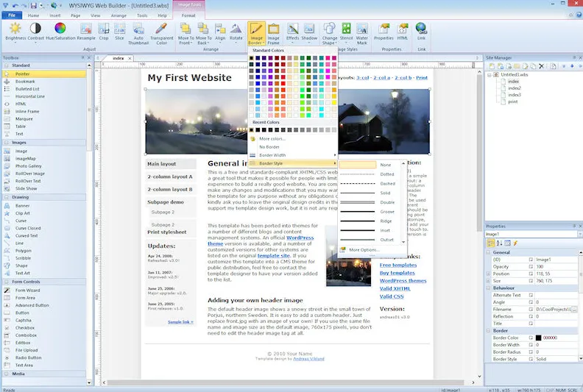The height and width of the screenshot is (392, 583).
Task: Click the Free templates link
Action: [x=397, y=265]
